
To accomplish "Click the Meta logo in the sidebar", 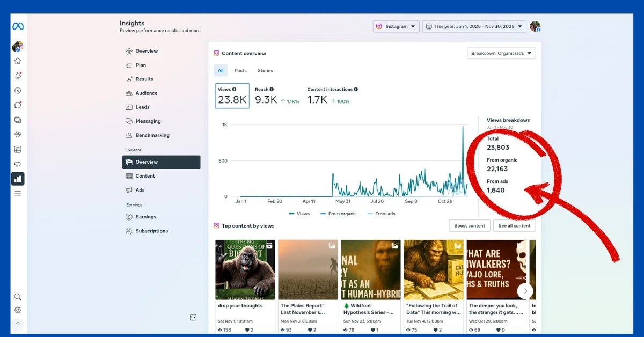I will point(18,26).
